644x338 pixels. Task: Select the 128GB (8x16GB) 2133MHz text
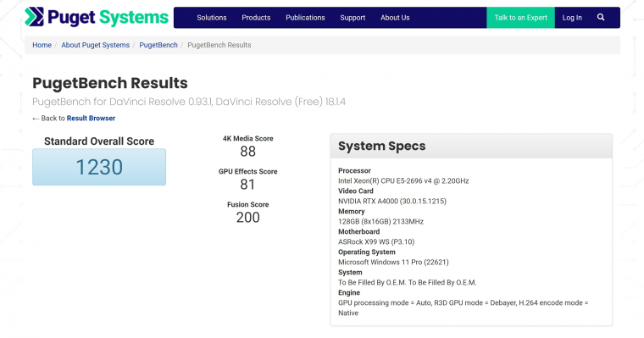click(x=380, y=221)
